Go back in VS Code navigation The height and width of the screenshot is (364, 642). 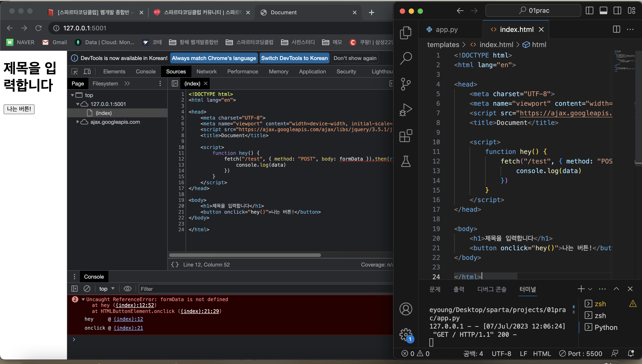(460, 11)
